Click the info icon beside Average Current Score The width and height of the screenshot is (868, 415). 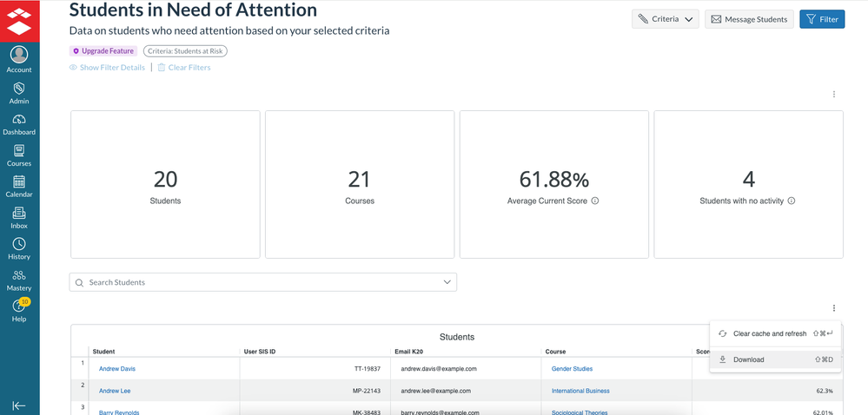point(595,201)
